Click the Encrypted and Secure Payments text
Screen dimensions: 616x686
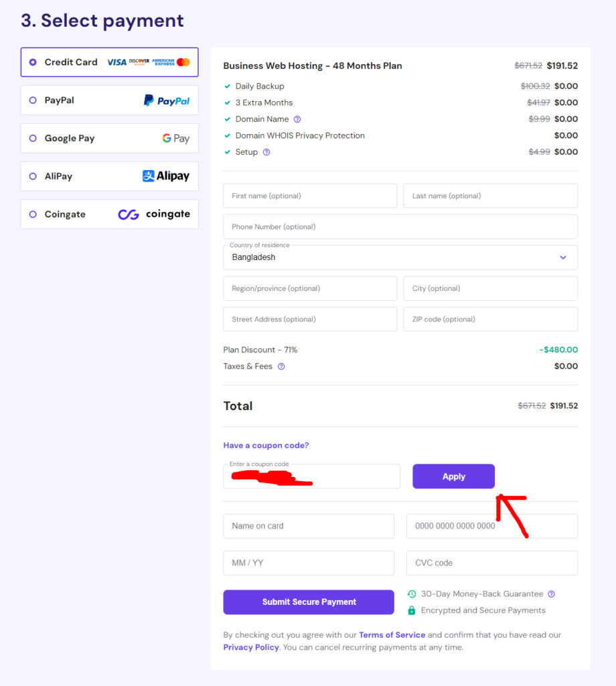click(x=483, y=611)
